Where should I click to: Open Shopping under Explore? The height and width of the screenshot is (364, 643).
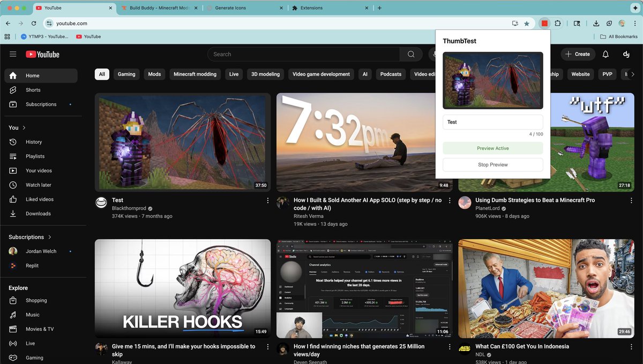[41, 300]
